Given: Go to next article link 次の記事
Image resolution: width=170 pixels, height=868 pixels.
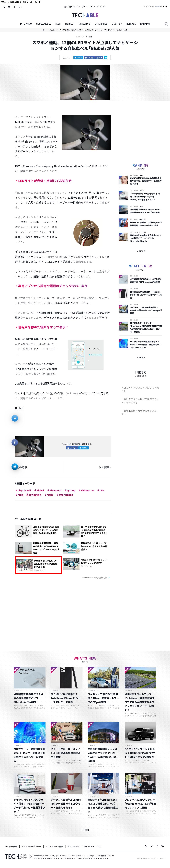Looking at the screenshot, I should tap(105, 467).
